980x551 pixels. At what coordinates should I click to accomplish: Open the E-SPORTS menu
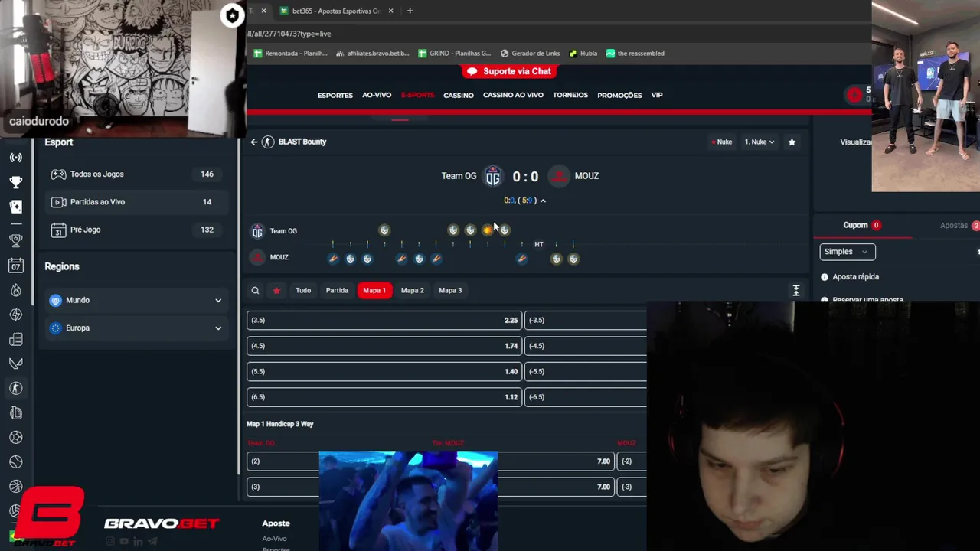[x=417, y=95]
